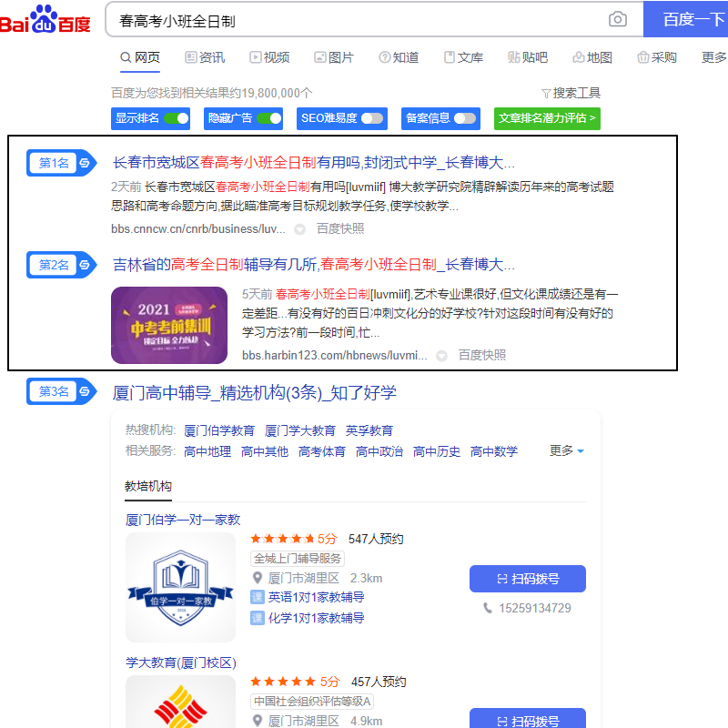
Task: Click the 伯学一对一家教 logo thumbnail
Action: (180, 587)
